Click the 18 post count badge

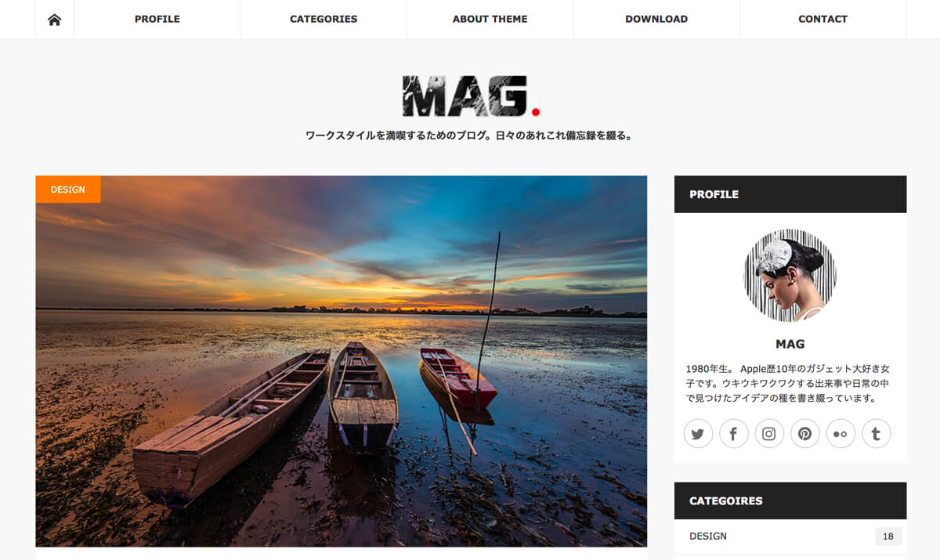(888, 537)
